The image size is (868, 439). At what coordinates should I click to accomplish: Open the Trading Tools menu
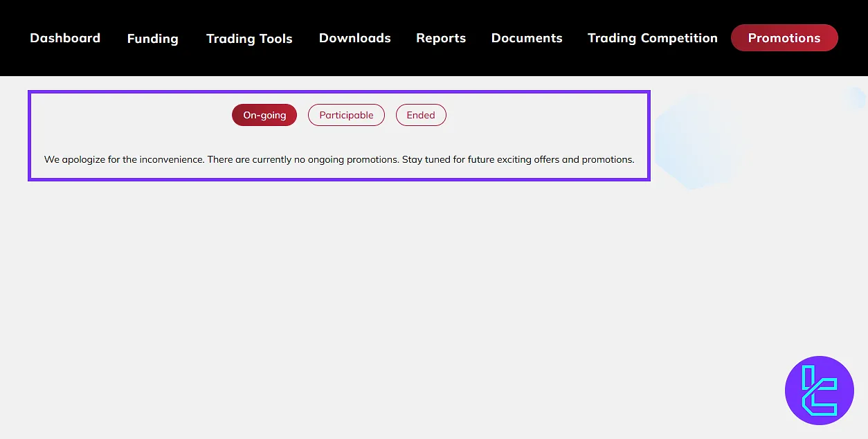click(x=249, y=39)
